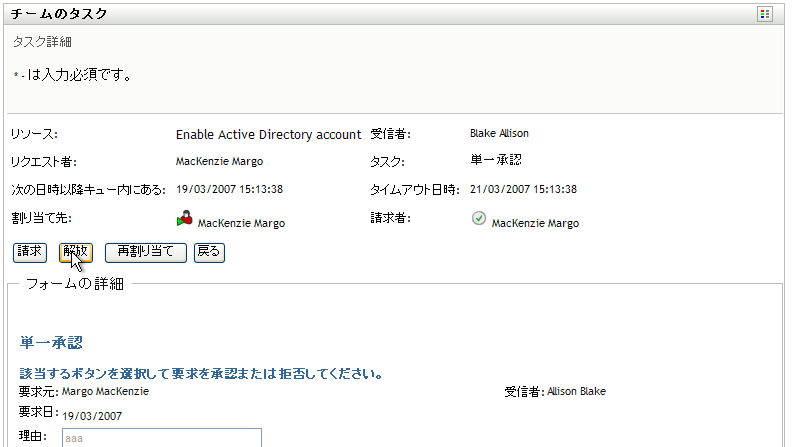Click the リソース: field label

coord(34,135)
